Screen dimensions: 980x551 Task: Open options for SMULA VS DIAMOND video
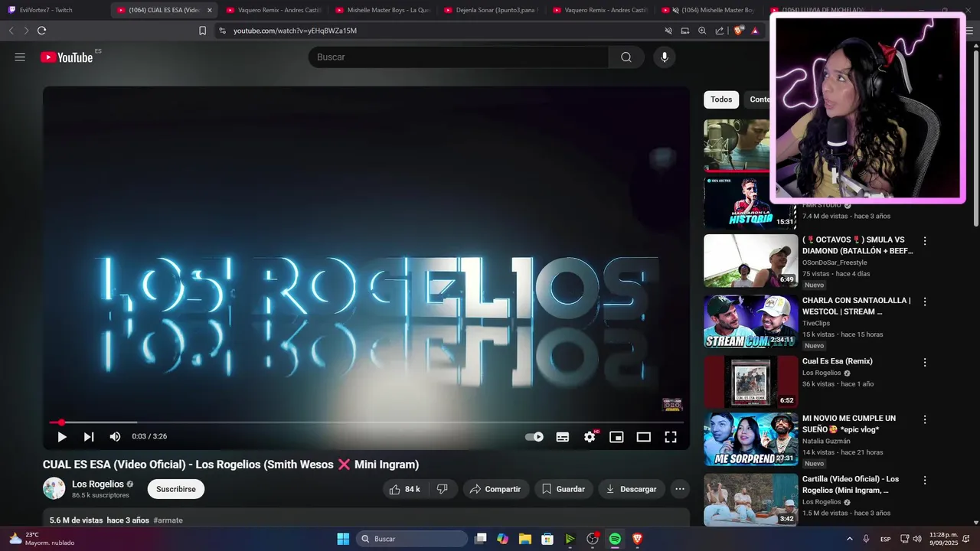point(925,241)
